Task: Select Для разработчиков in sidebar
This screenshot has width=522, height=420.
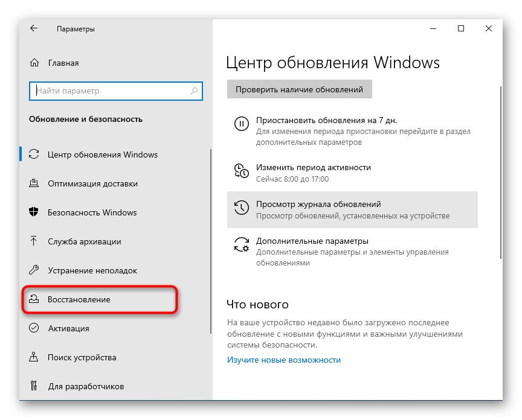Action: 85,386
